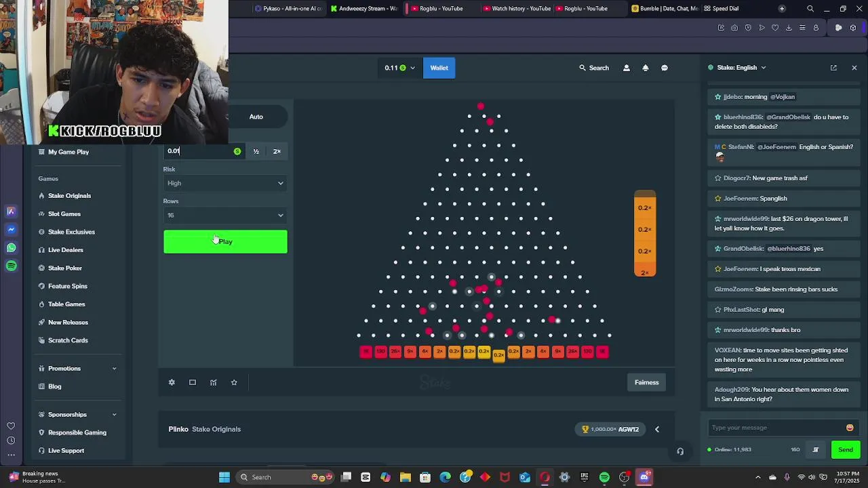The image size is (868, 488).
Task: Switch to Andweeezy Stream tab
Action: (x=364, y=9)
